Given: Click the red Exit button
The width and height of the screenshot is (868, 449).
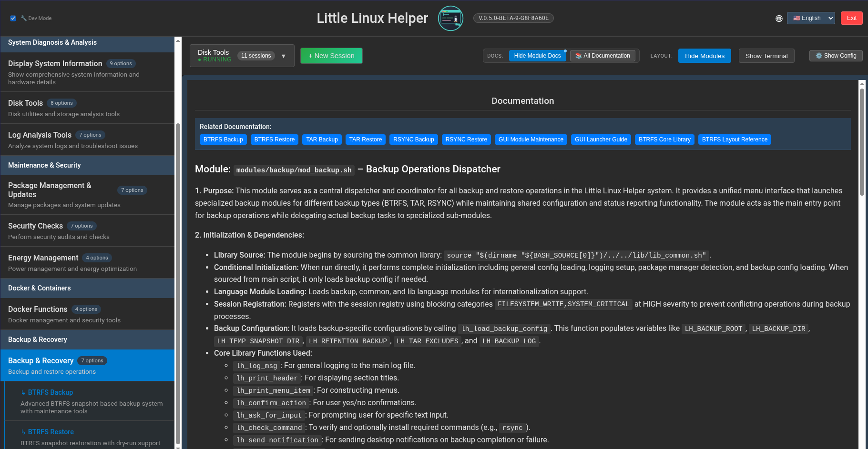Looking at the screenshot, I should click(x=851, y=18).
